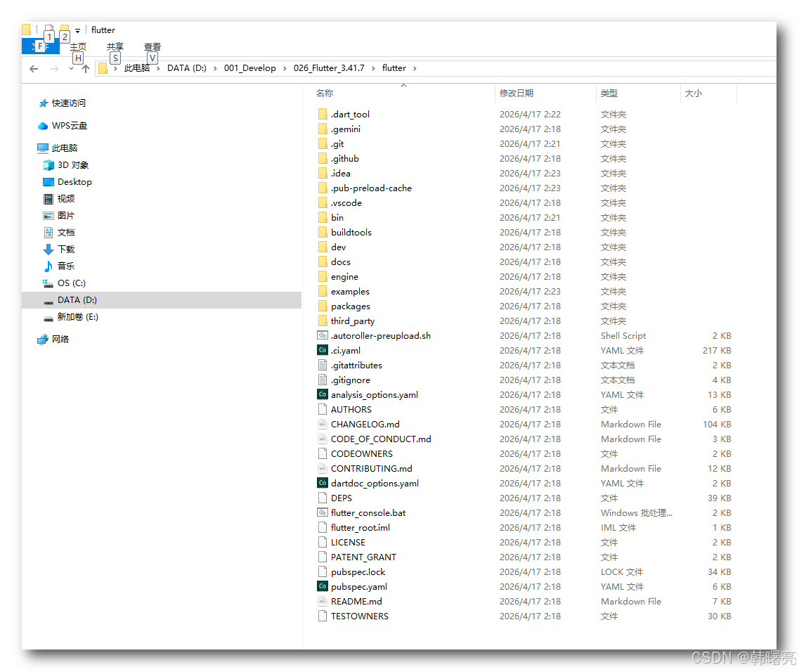The image size is (799, 672).
Task: Expand chevron after 026_Flutter_3.41.7 breadcrumb
Action: pos(374,68)
